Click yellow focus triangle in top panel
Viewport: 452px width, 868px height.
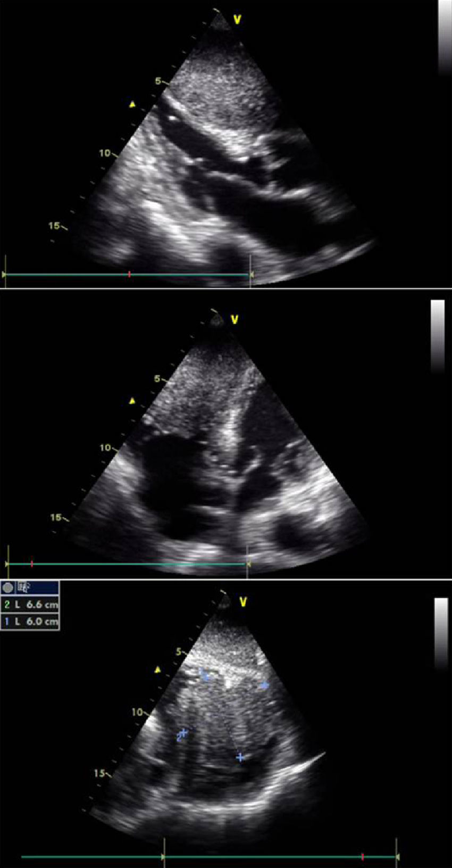(x=132, y=105)
